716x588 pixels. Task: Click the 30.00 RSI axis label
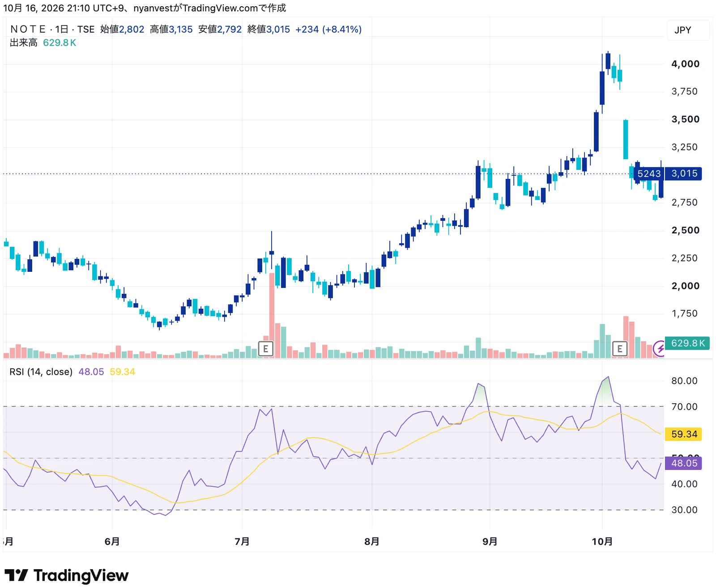(x=684, y=510)
